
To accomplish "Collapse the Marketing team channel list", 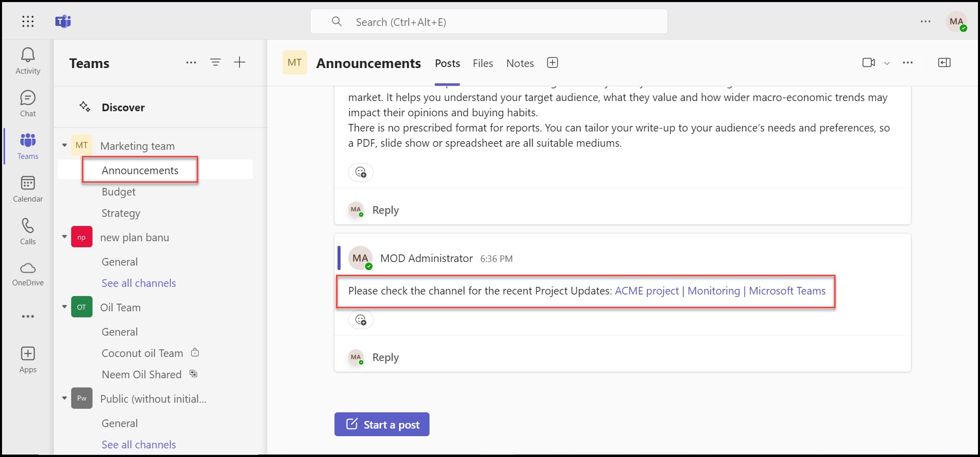I will point(65,146).
